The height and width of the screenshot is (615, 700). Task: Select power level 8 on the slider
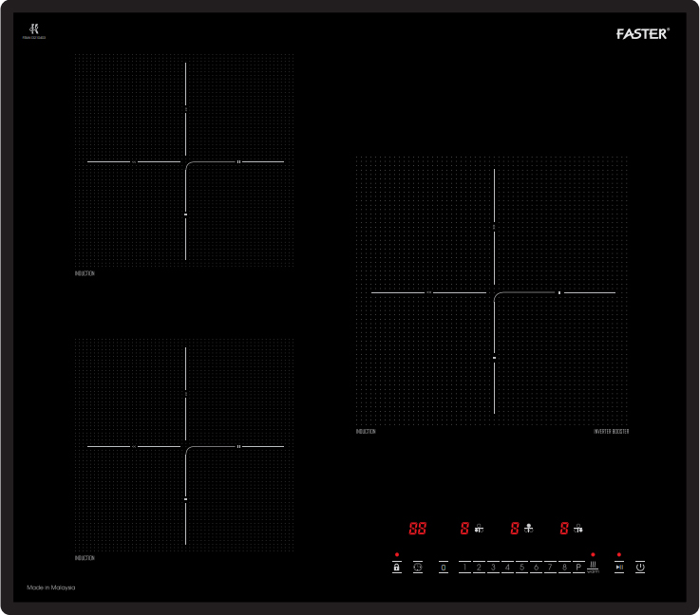pos(564,568)
